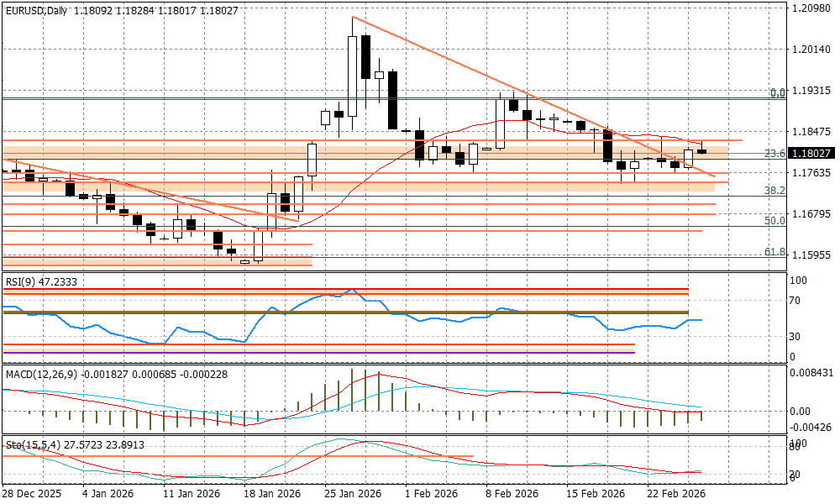Select the 61.8 Fibonacci level label

(774, 252)
